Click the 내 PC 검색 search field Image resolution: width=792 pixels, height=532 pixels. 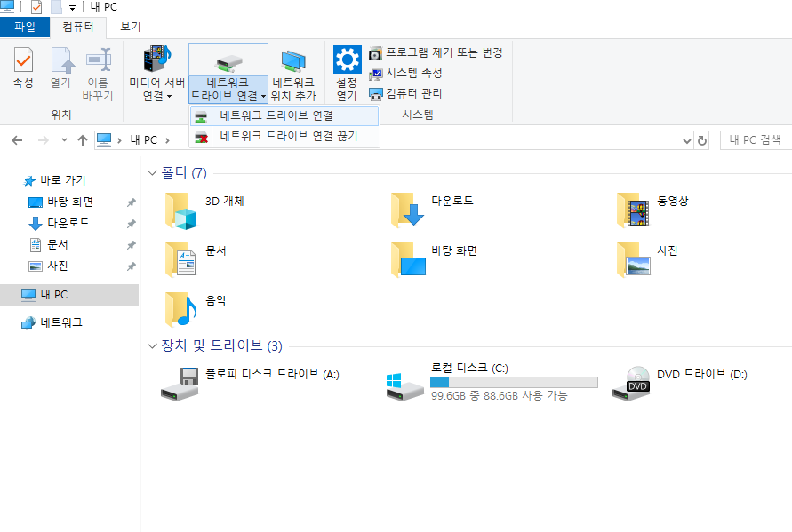tap(756, 140)
